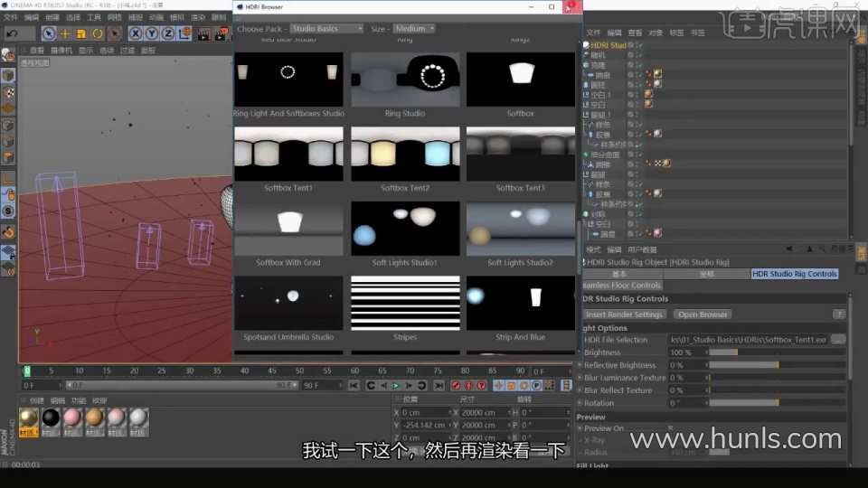Image resolution: width=868 pixels, height=488 pixels.
Task: Maximize the HDRI Browser window
Action: [x=552, y=6]
